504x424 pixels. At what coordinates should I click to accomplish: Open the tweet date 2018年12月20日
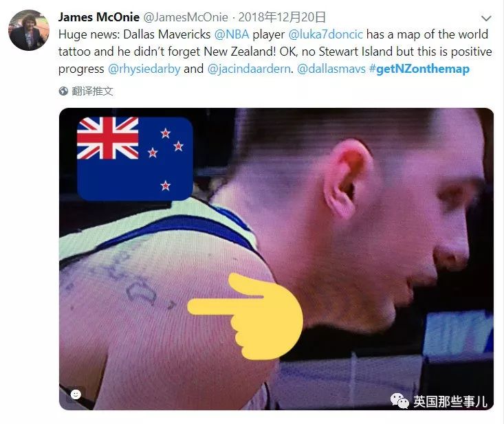pyautogui.click(x=282, y=17)
